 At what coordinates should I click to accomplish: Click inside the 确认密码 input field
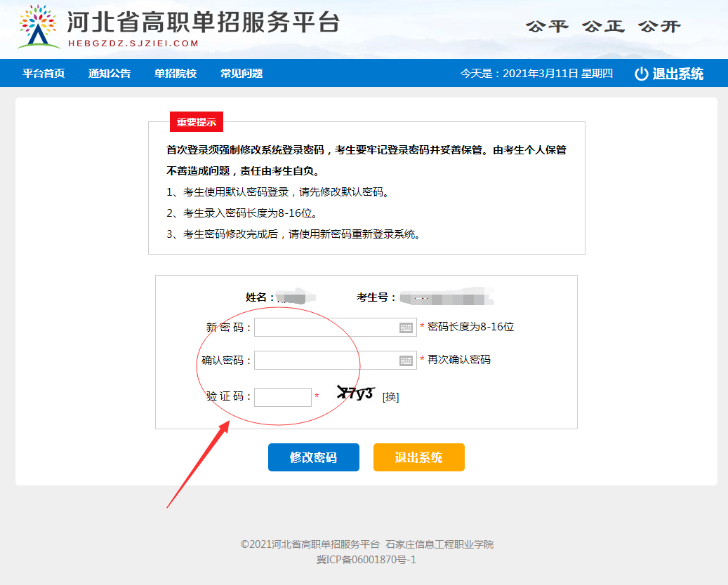click(323, 361)
